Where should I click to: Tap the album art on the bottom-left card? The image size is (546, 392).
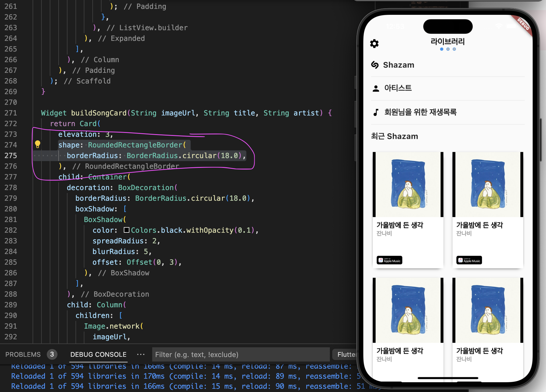point(408,310)
